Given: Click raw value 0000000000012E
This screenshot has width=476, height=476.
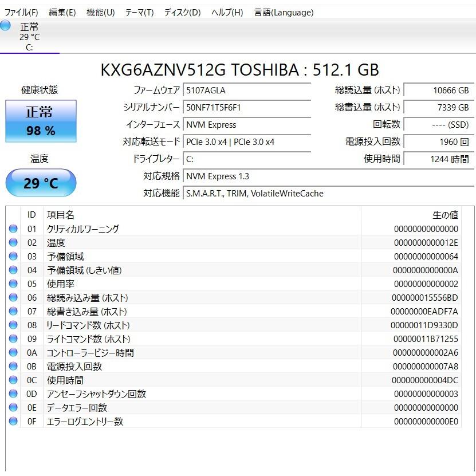Looking at the screenshot, I should pyautogui.click(x=426, y=242).
